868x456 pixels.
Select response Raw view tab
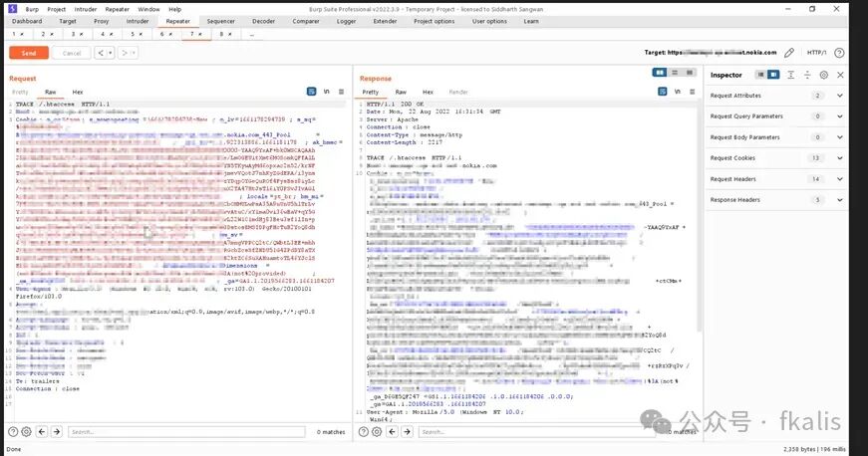pyautogui.click(x=401, y=92)
